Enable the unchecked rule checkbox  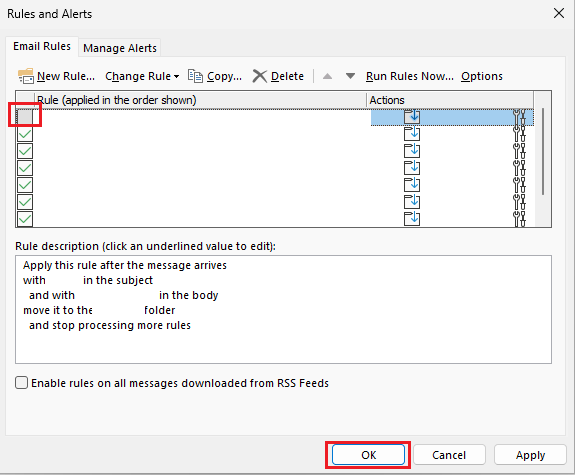(x=25, y=117)
